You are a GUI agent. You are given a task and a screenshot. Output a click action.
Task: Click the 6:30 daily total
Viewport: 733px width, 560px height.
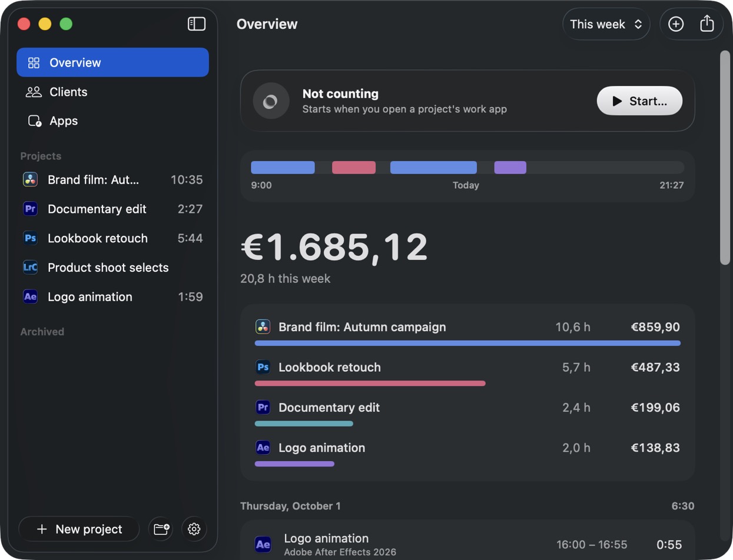[682, 506]
